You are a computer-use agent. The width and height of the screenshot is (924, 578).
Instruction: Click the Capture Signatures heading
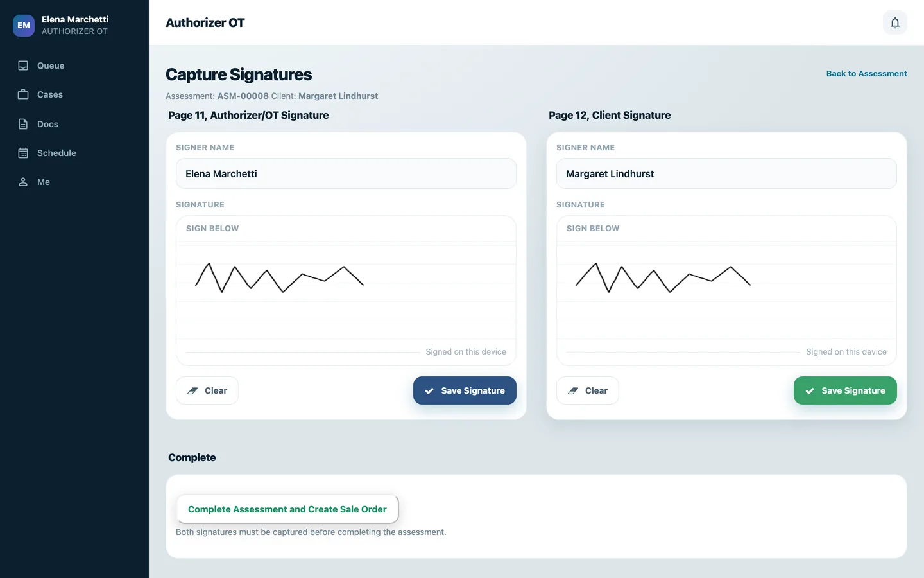tap(239, 74)
